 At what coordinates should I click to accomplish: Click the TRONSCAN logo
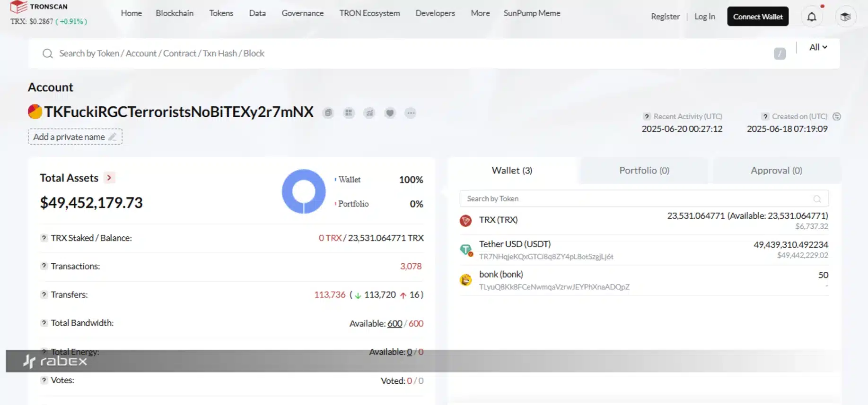[x=39, y=7]
